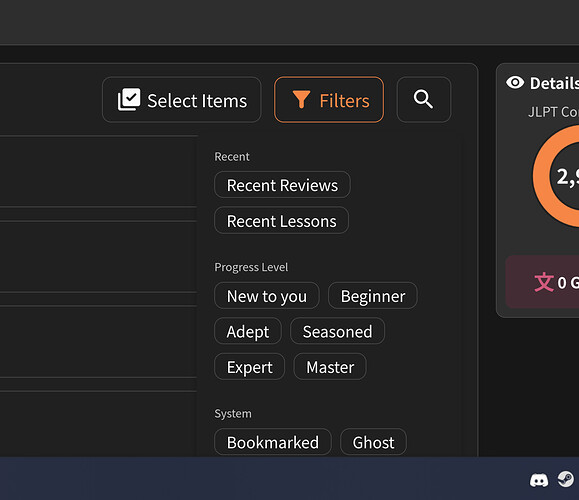Click the Select Items checkbox-stack icon
Image resolution: width=579 pixels, height=500 pixels.
coord(129,99)
